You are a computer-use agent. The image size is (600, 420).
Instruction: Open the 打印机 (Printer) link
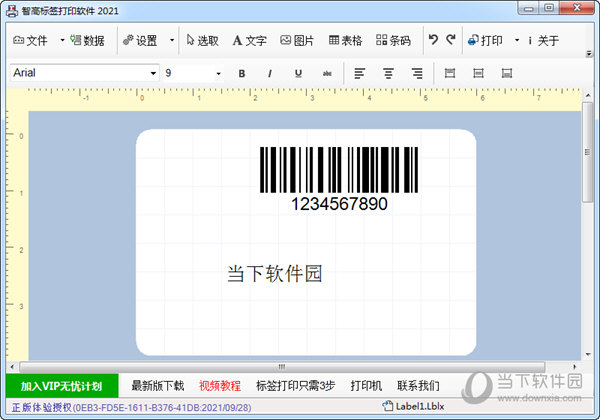[x=366, y=386]
